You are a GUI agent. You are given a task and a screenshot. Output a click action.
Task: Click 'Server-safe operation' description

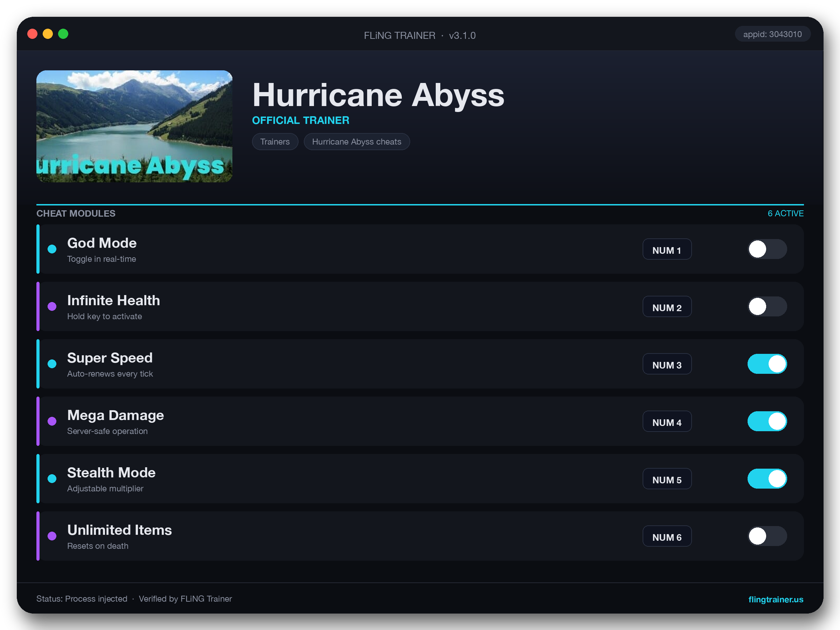pos(107,431)
